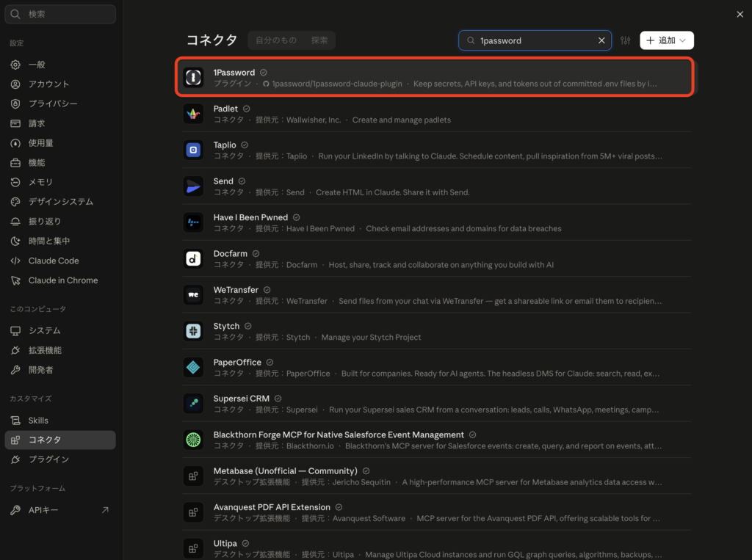Open 一般 settings
The image size is (752, 560).
pos(60,65)
